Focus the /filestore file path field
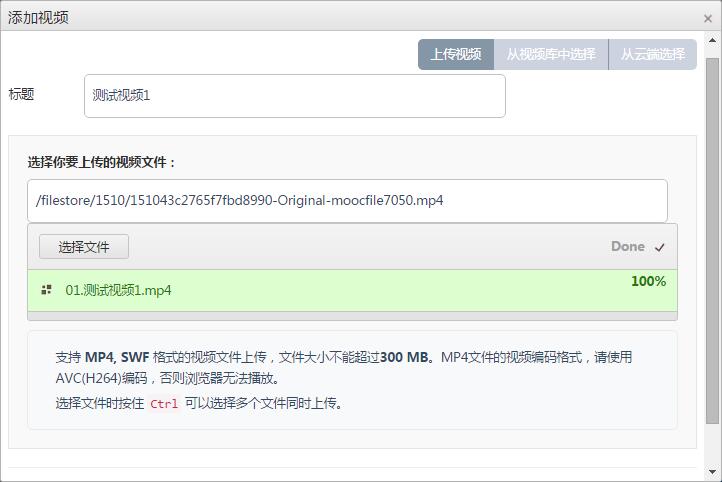Screen dimensions: 722x482 pos(347,201)
